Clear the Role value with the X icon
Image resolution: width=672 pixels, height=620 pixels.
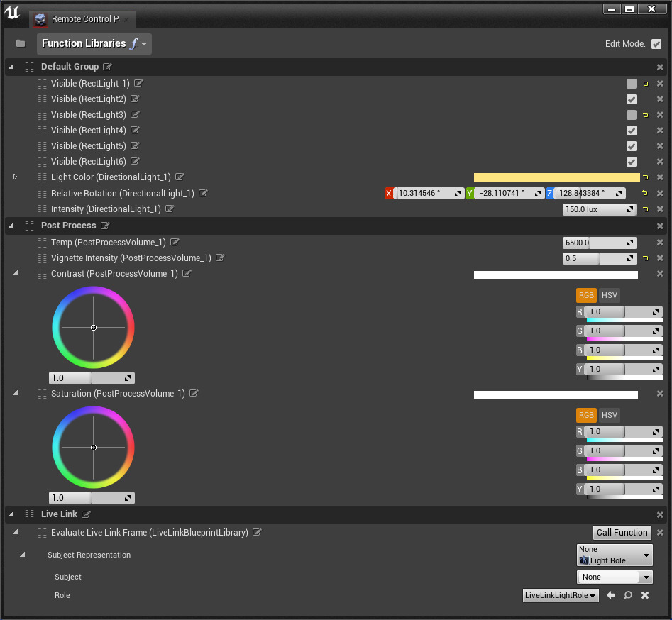point(645,595)
